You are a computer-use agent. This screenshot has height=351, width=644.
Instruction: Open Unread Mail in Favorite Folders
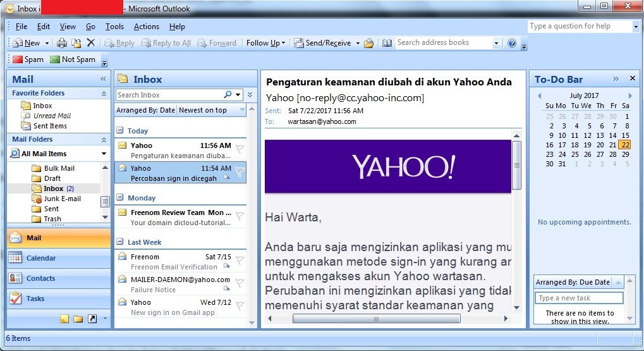(52, 116)
